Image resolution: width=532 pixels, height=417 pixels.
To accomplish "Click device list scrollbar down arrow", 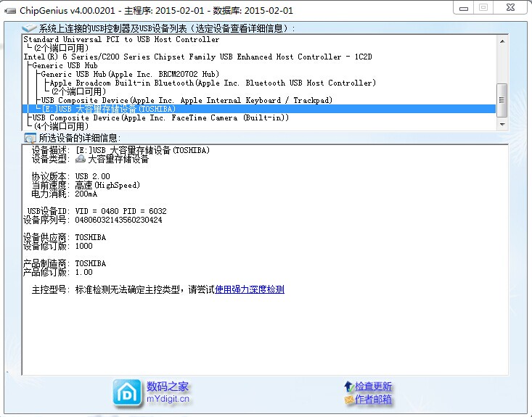I will (502, 125).
